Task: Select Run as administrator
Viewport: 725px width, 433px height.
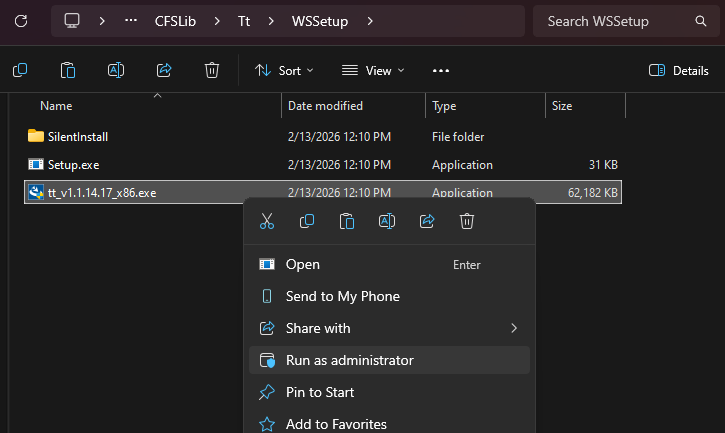Action: click(x=349, y=360)
